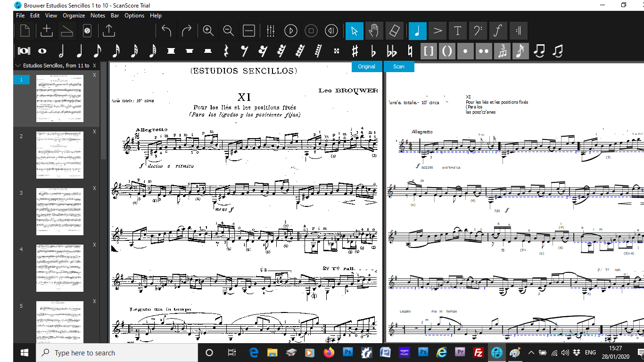
Task: Select the natural accidental
Action: (410, 51)
